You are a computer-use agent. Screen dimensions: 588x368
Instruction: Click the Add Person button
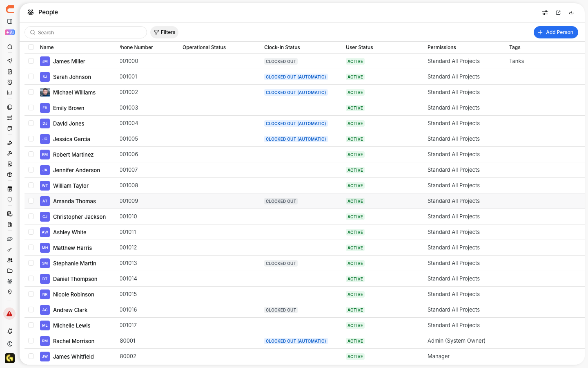[x=556, y=32]
